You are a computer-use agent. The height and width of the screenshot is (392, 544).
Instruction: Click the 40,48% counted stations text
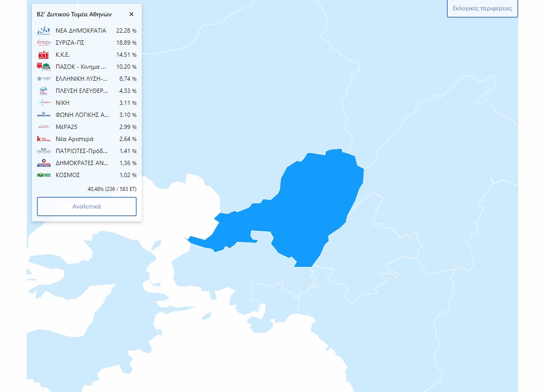tap(112, 189)
